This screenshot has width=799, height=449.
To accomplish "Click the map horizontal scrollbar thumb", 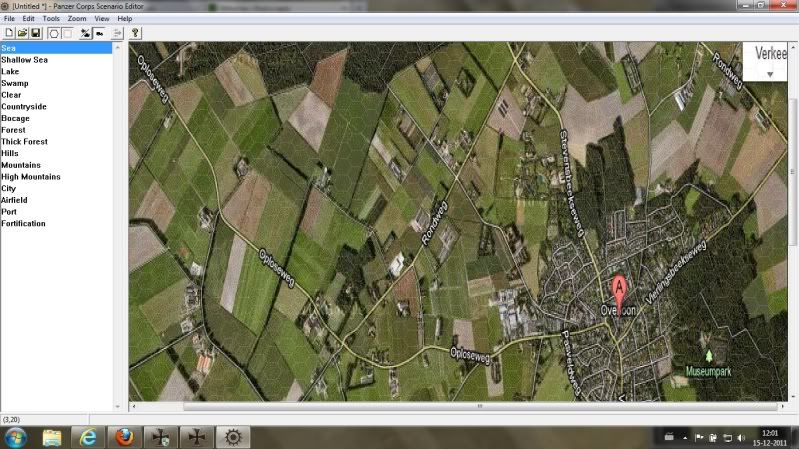I will [480, 406].
